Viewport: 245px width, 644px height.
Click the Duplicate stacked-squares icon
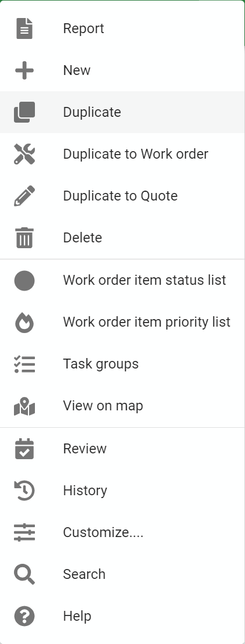(x=24, y=112)
